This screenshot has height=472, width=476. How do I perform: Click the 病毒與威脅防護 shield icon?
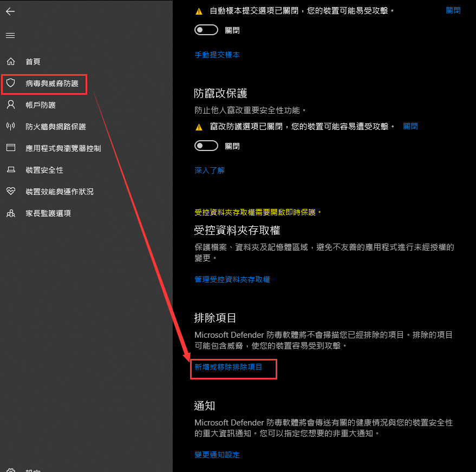10,83
